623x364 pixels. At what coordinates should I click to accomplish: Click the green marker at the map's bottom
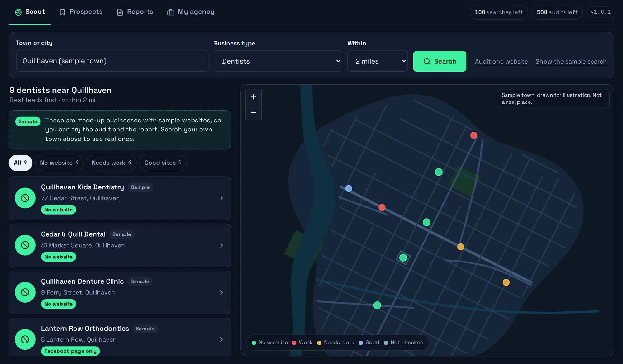coord(377,305)
